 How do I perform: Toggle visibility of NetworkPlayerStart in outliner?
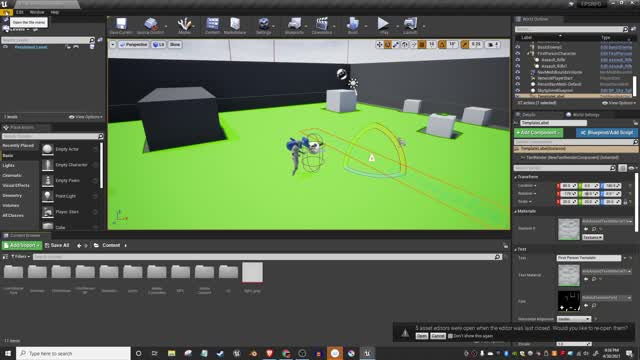click(518, 78)
